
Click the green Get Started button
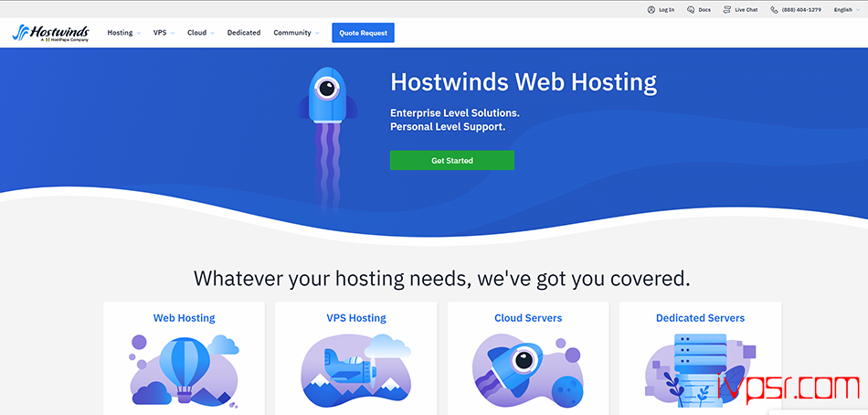point(452,161)
